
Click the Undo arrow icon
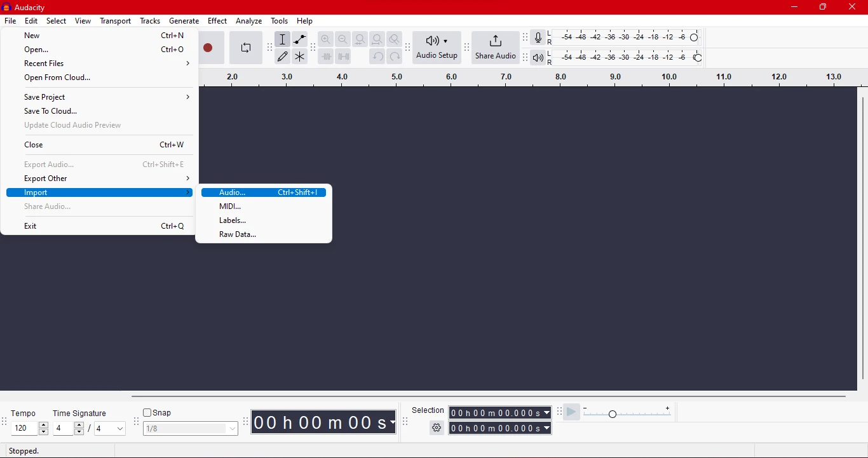[377, 57]
